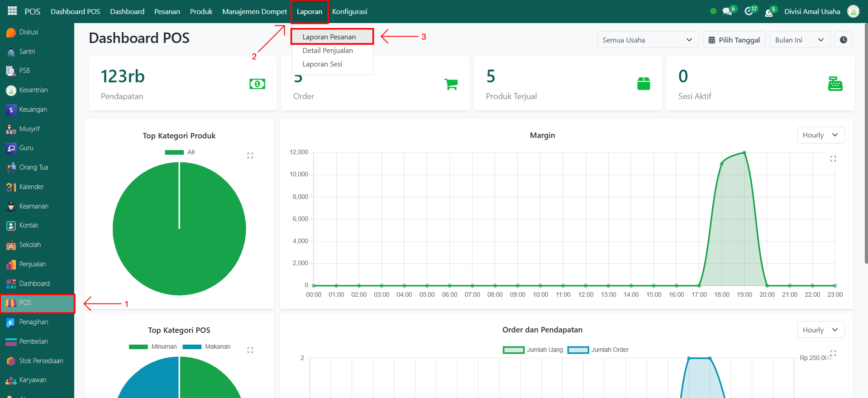The image size is (868, 398).
Task: Click the Pilih Tanggal button
Action: (x=734, y=40)
